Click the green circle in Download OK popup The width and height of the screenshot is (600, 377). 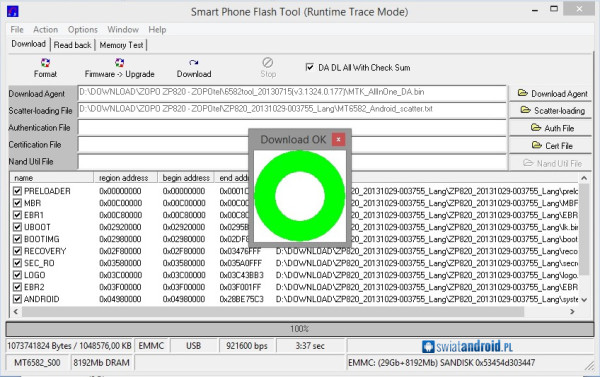pos(300,196)
